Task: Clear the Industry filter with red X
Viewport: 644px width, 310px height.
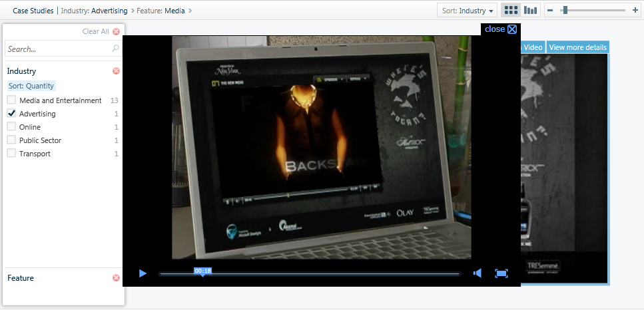Action: (116, 71)
